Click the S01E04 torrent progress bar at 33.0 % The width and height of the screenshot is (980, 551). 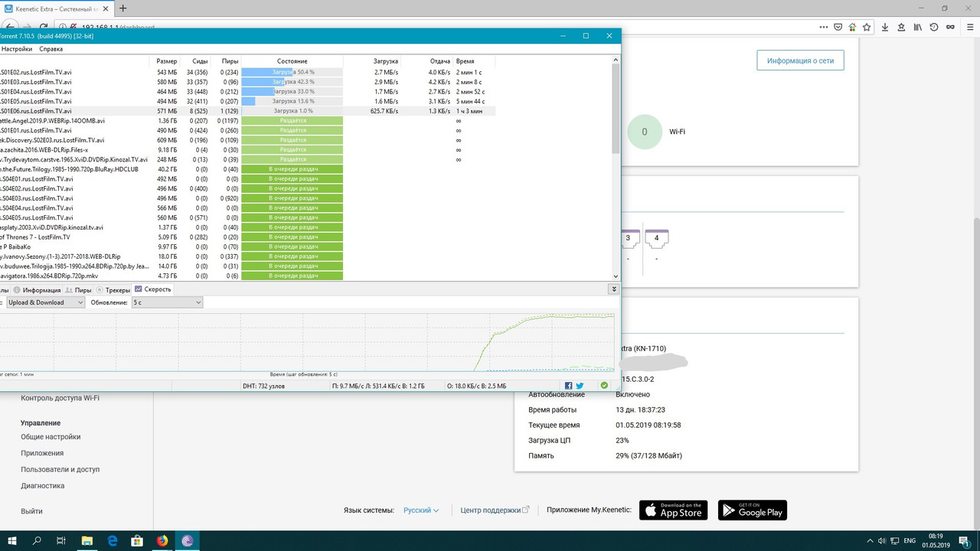(x=292, y=92)
